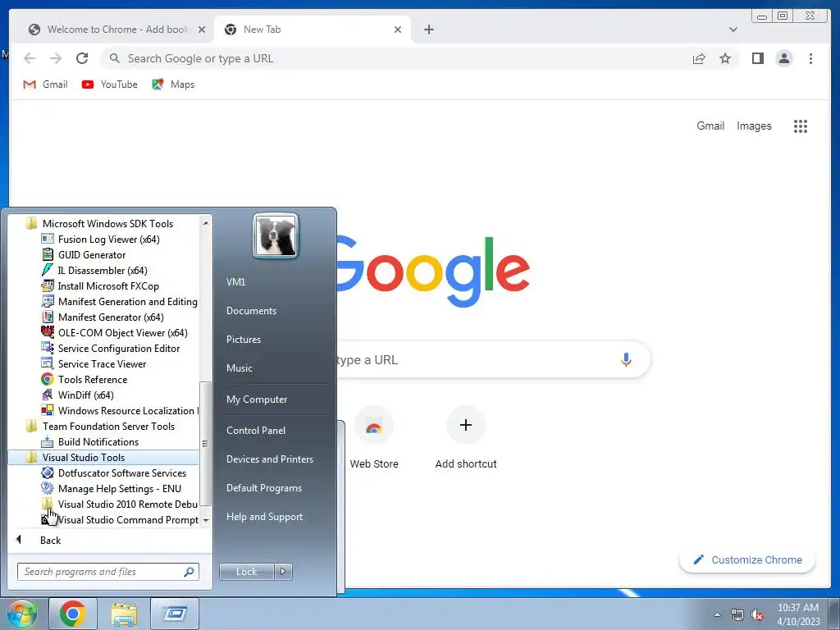840x630 pixels.
Task: Open Music from Start menu
Action: pyautogui.click(x=239, y=368)
